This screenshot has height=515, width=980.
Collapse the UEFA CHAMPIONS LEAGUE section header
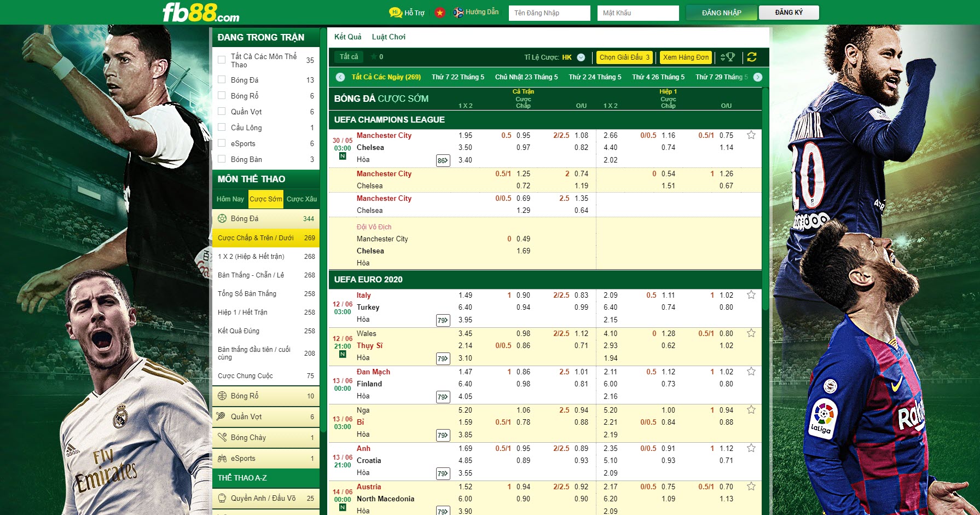pyautogui.click(x=545, y=119)
